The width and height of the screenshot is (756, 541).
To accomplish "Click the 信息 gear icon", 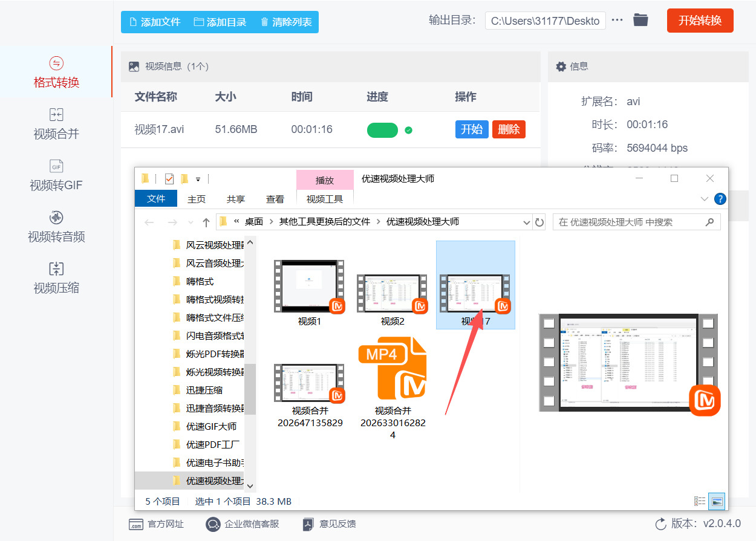I will coord(561,66).
